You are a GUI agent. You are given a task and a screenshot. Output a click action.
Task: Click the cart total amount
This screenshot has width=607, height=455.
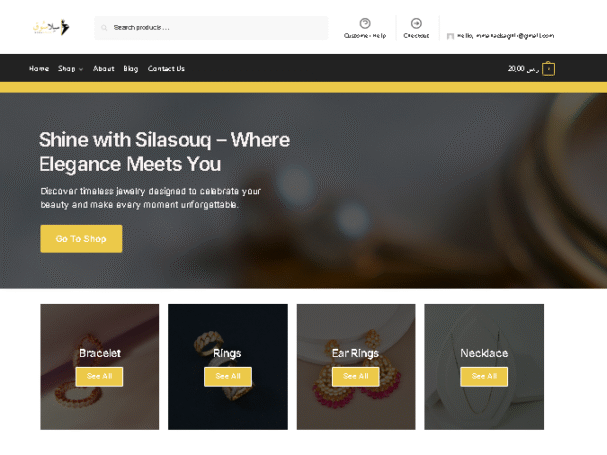[x=523, y=69]
